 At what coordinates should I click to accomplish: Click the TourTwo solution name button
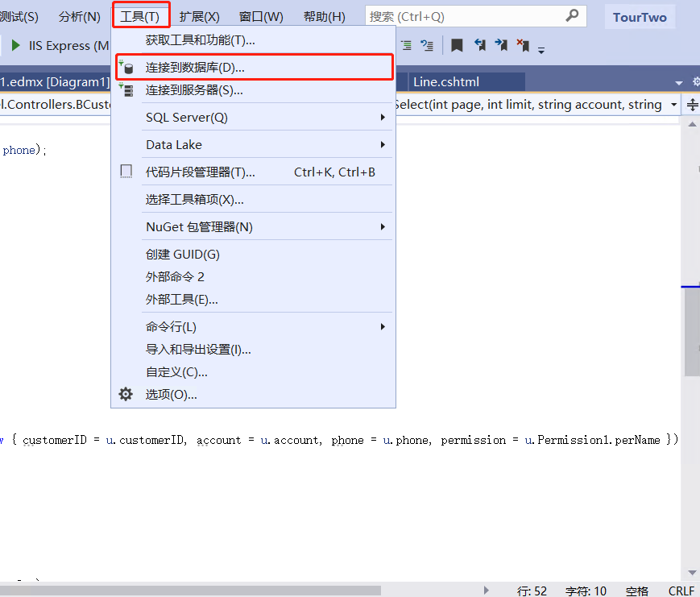pos(640,17)
